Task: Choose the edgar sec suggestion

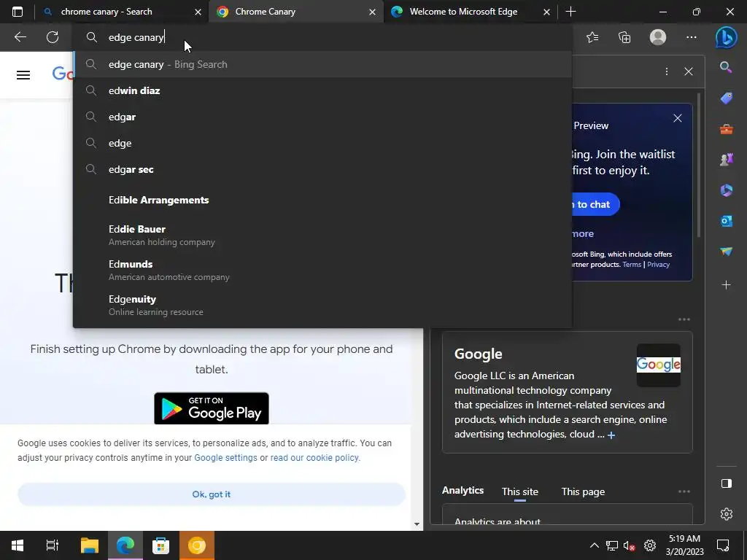Action: click(322, 169)
